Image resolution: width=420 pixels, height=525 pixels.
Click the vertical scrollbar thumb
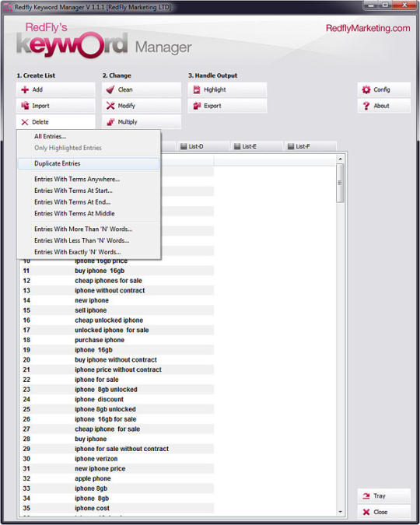click(x=340, y=183)
